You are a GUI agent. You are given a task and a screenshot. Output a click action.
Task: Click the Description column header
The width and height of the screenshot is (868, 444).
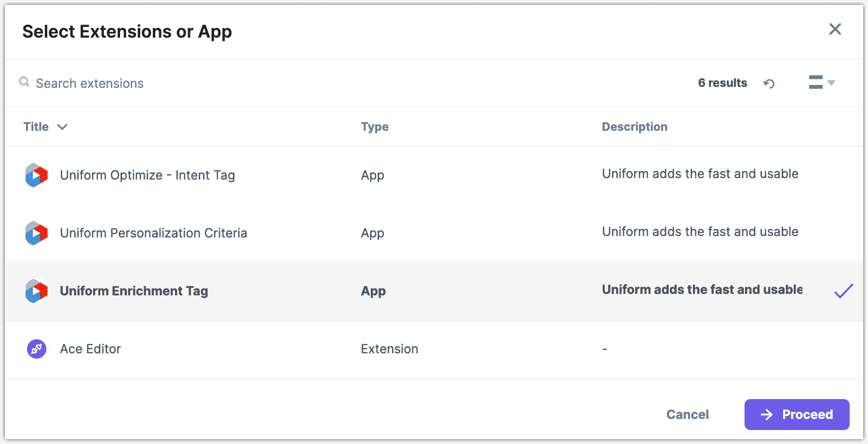[634, 126]
